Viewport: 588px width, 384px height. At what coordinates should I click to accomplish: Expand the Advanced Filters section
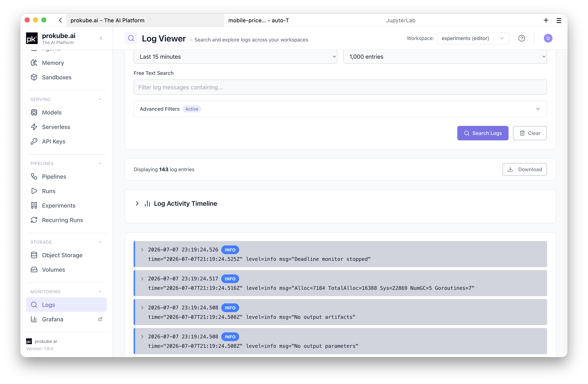(x=340, y=109)
